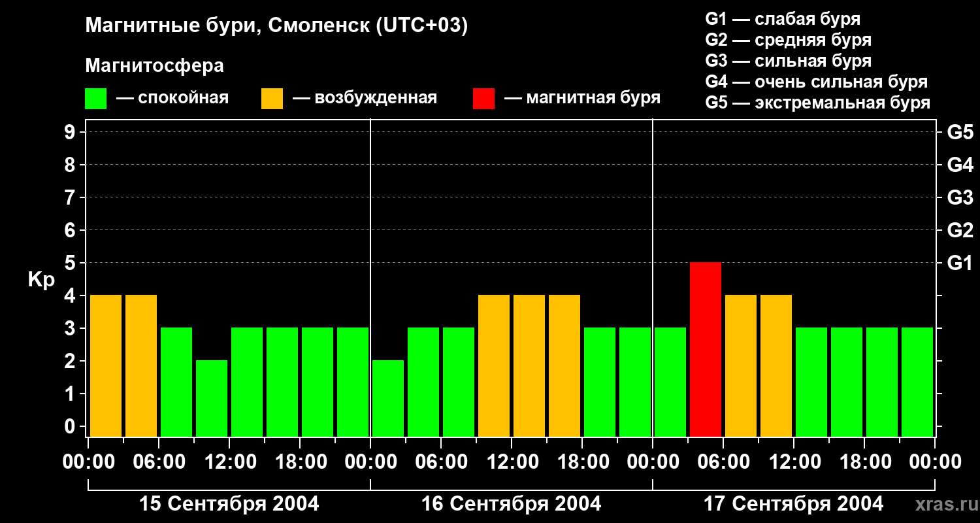The height and width of the screenshot is (523, 980).
Task: Click the 12:00–15:00 orange bar on 16 Сентября
Action: [x=529, y=365]
